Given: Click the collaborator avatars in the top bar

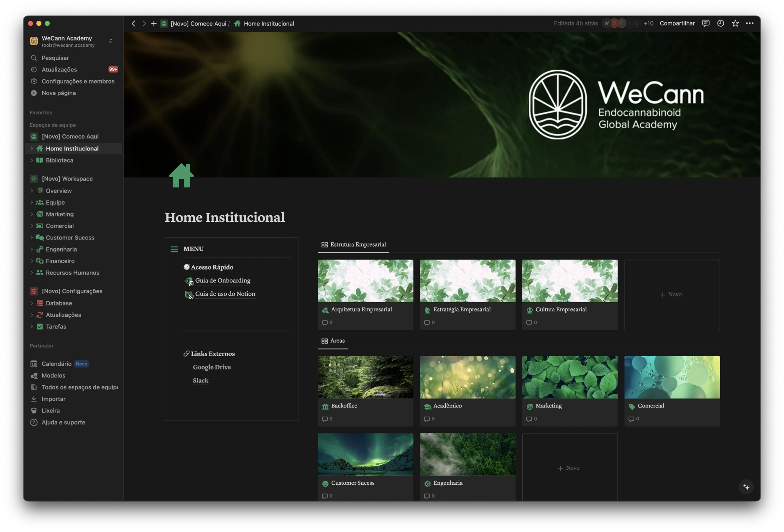Looking at the screenshot, I should tap(621, 23).
